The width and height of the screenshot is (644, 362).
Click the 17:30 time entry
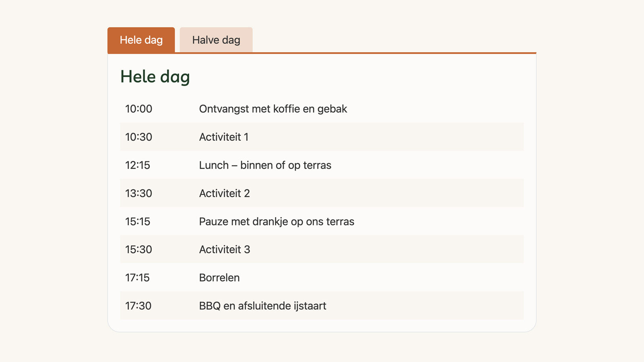138,306
